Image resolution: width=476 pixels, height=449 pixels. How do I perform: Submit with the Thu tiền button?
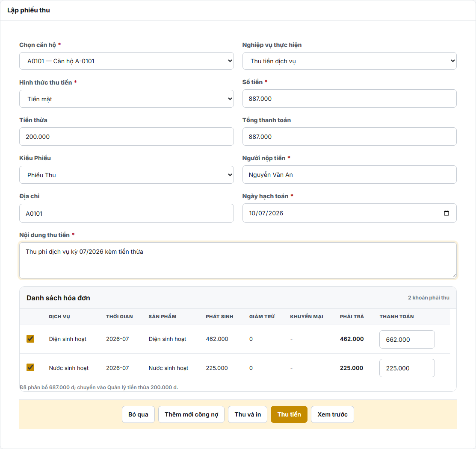pyautogui.click(x=289, y=414)
